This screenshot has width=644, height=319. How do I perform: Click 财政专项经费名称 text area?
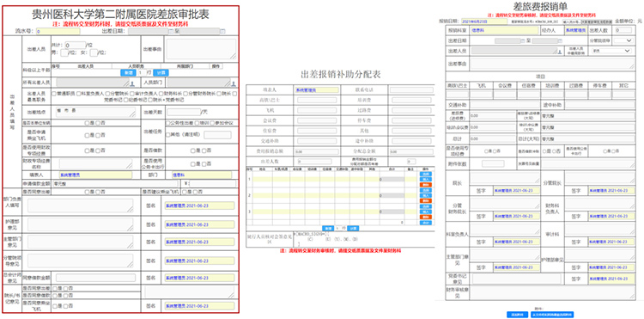[x=95, y=163]
